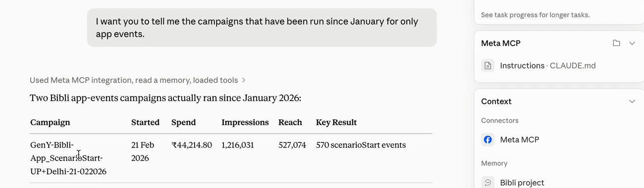
Task: Click the Spend column header
Action: coord(183,122)
